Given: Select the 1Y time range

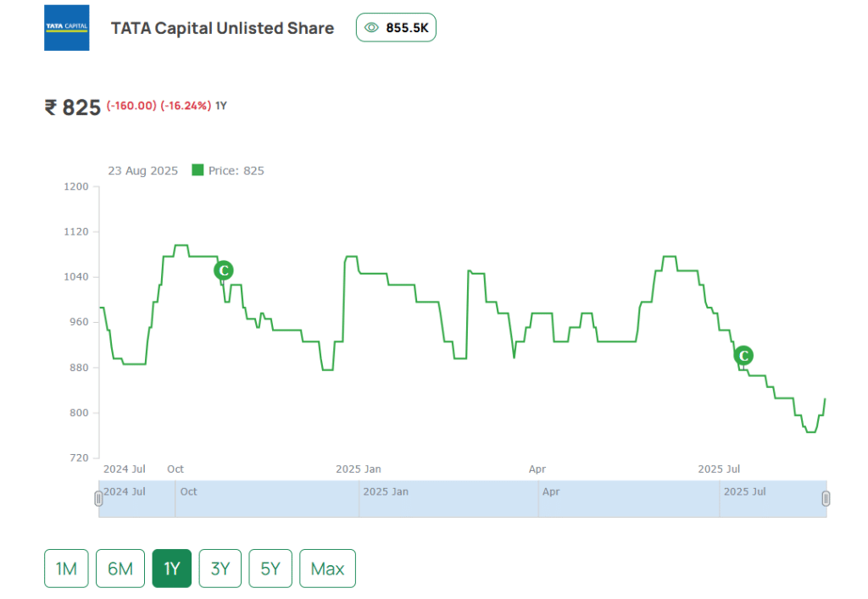Looking at the screenshot, I should click(171, 568).
